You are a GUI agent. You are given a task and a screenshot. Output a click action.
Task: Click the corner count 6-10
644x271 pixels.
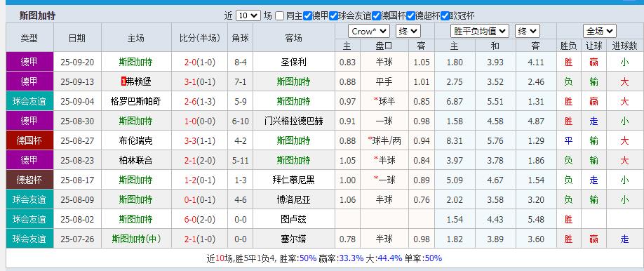(240, 121)
